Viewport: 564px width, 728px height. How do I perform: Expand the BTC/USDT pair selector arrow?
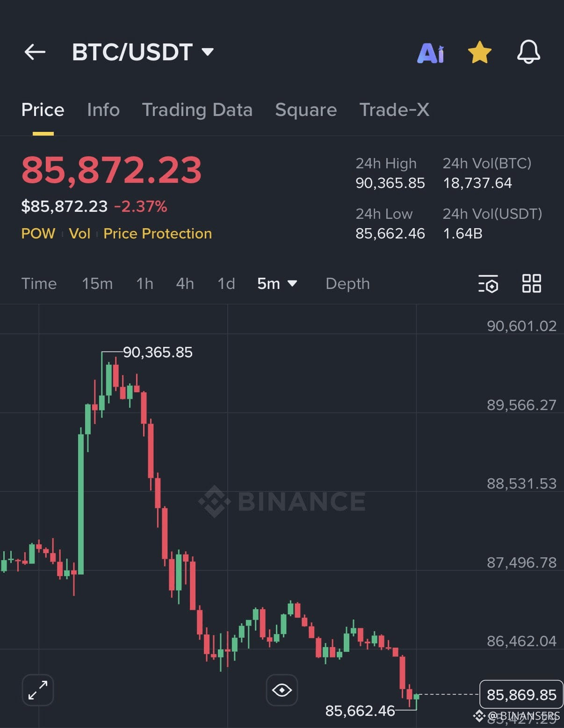(208, 51)
